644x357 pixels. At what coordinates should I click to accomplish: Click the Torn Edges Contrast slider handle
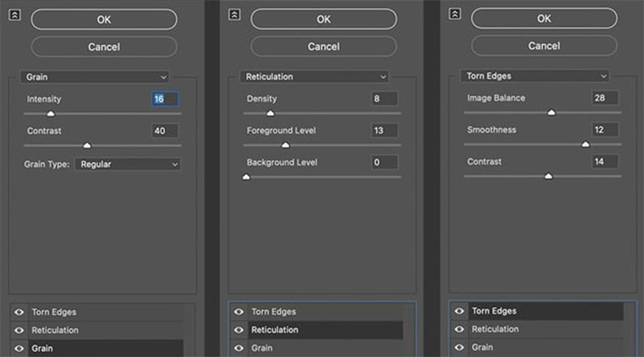[549, 176]
